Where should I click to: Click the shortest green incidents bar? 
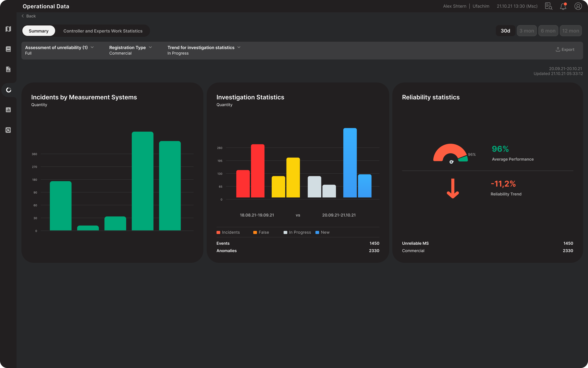coord(88,228)
